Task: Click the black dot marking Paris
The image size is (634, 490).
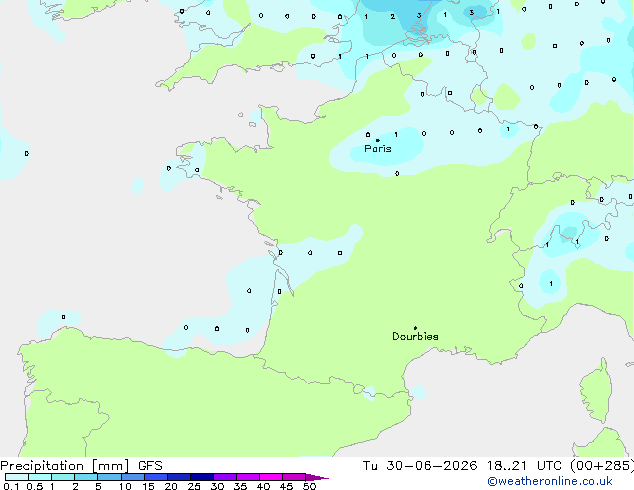Action: point(378,140)
